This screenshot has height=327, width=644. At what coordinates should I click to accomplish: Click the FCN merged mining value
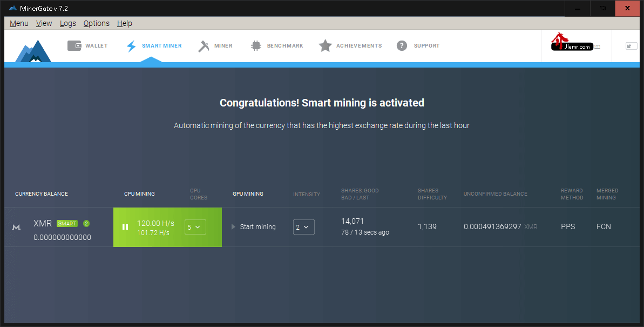coord(604,226)
